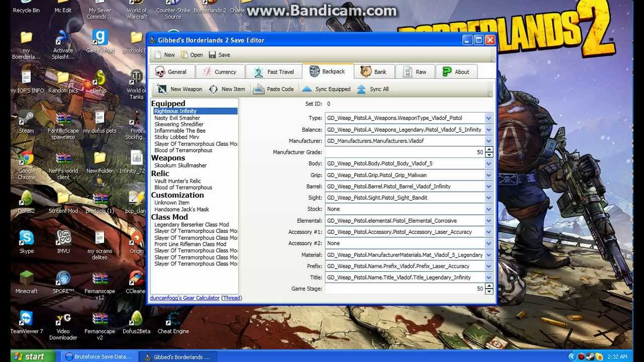Select Skewering Shredifier in list
This screenshot has height=362, width=644.
[x=179, y=124]
